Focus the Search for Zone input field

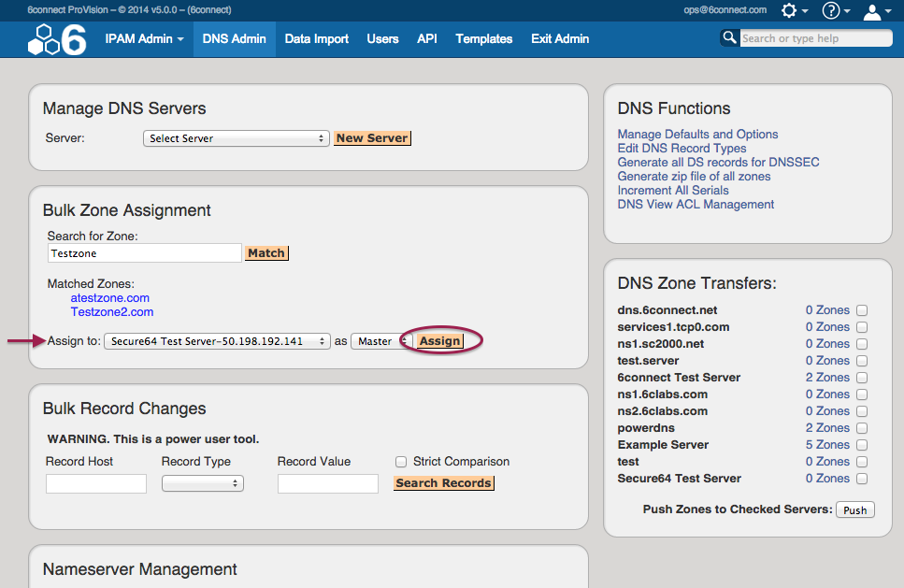tap(145, 253)
